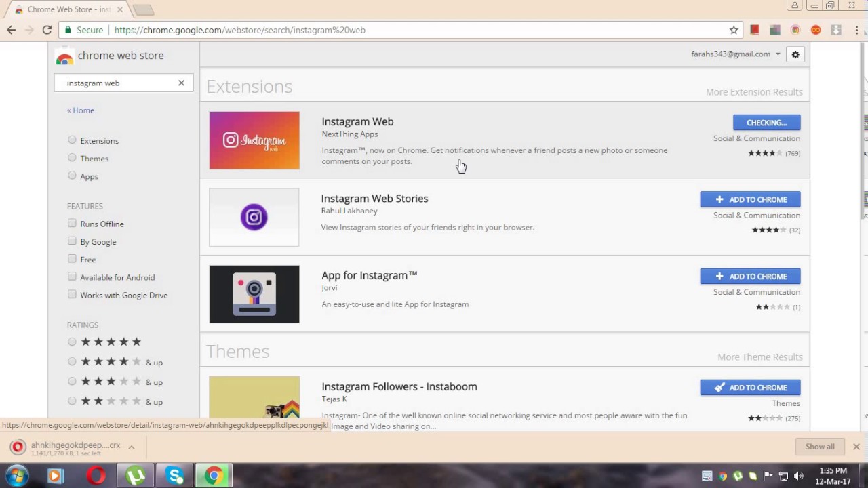
Task: Click the Checking... button for Instagram Web
Action: (x=766, y=123)
